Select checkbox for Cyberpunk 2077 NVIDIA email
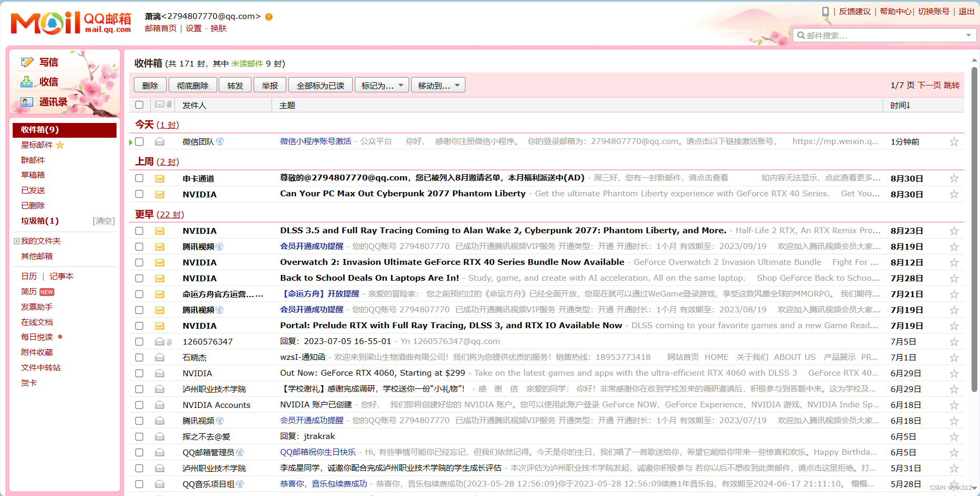The width and height of the screenshot is (980, 496). (x=139, y=194)
